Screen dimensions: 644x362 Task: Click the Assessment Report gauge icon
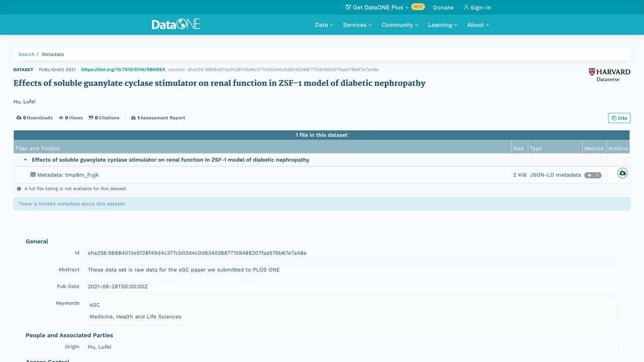[133, 118]
